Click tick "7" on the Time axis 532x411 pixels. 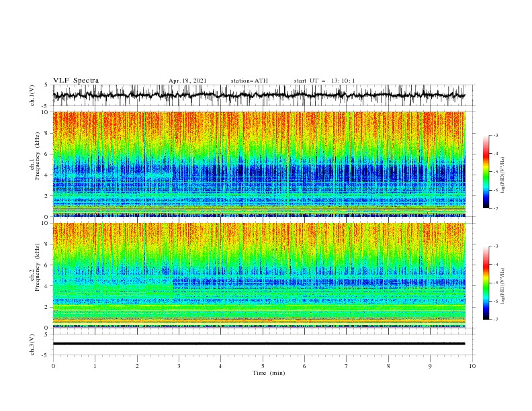pos(347,366)
